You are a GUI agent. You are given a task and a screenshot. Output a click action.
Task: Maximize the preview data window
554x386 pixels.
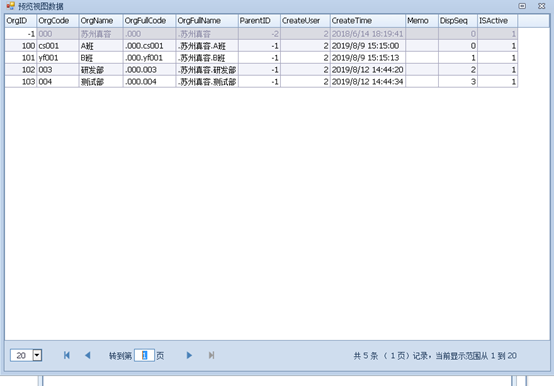522,6
